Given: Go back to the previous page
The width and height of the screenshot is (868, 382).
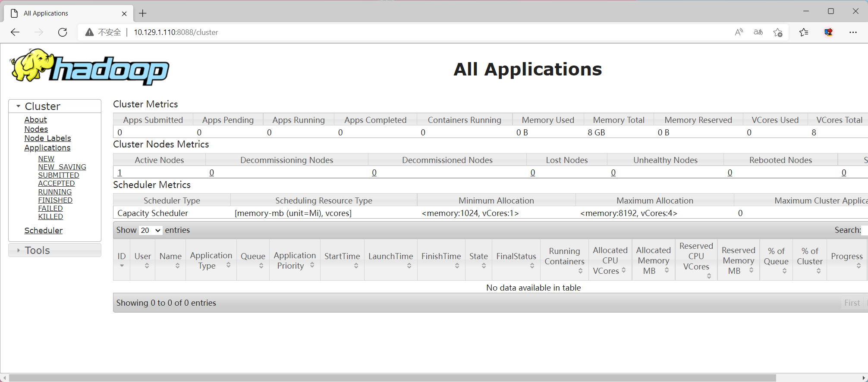Looking at the screenshot, I should click(x=15, y=32).
